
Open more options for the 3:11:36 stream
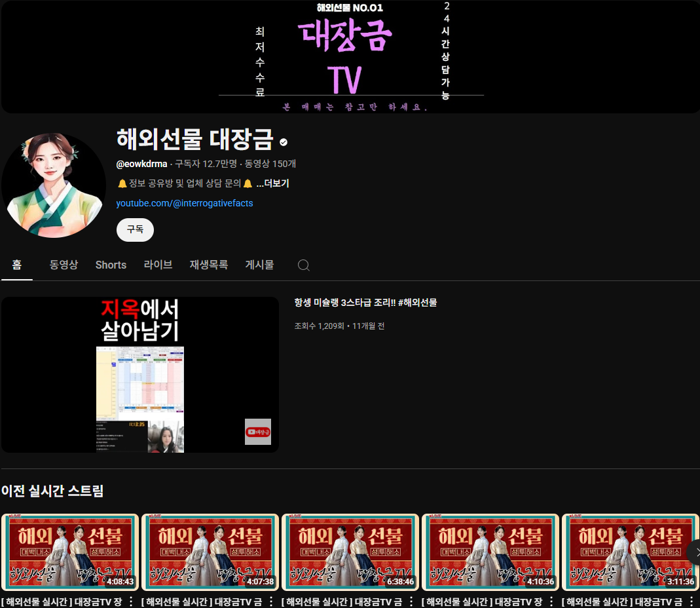[x=691, y=601]
